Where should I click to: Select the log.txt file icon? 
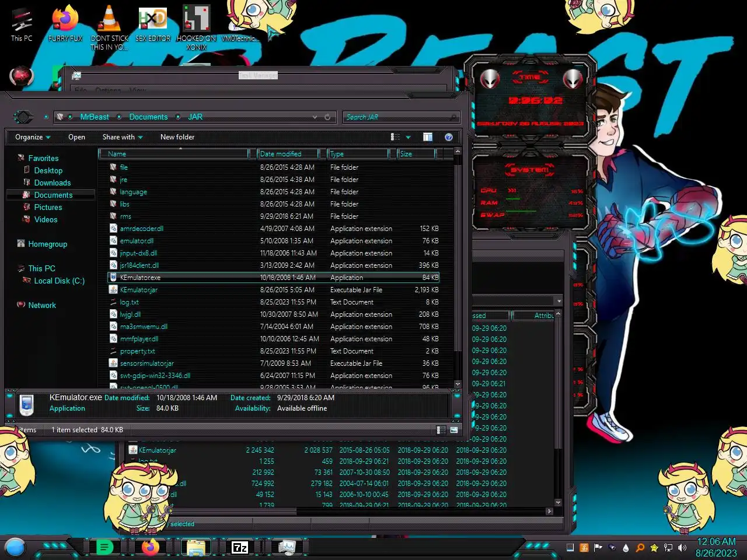tap(113, 302)
